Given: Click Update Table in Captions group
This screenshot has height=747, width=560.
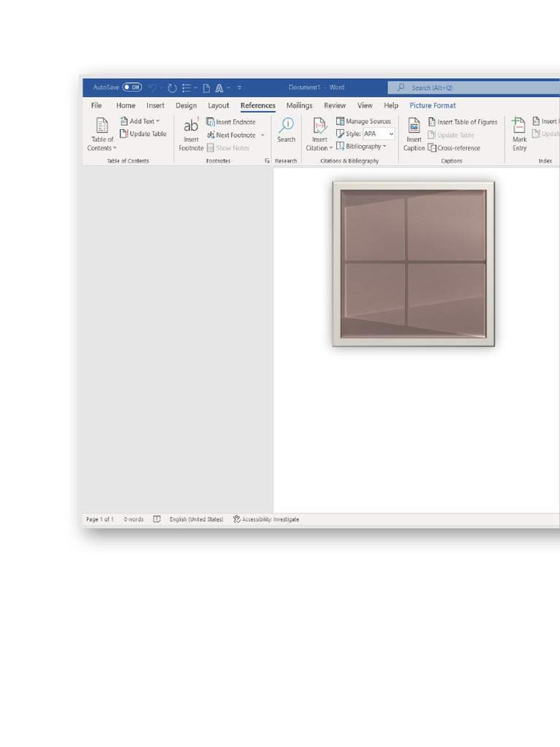Looking at the screenshot, I should [x=451, y=135].
